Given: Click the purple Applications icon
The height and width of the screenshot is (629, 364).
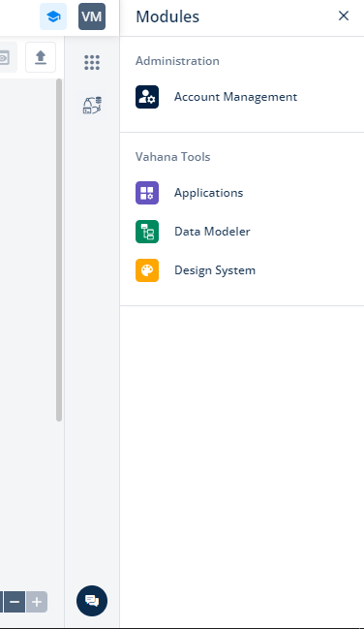Looking at the screenshot, I should coord(147,193).
